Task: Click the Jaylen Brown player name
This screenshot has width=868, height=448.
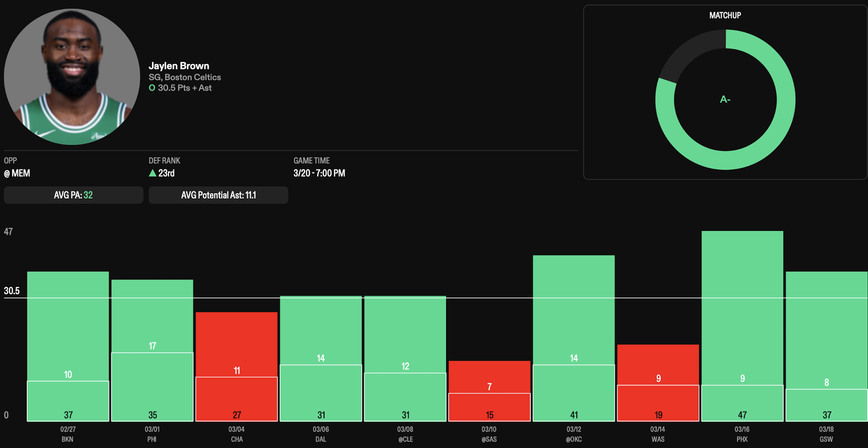Action: click(x=179, y=66)
